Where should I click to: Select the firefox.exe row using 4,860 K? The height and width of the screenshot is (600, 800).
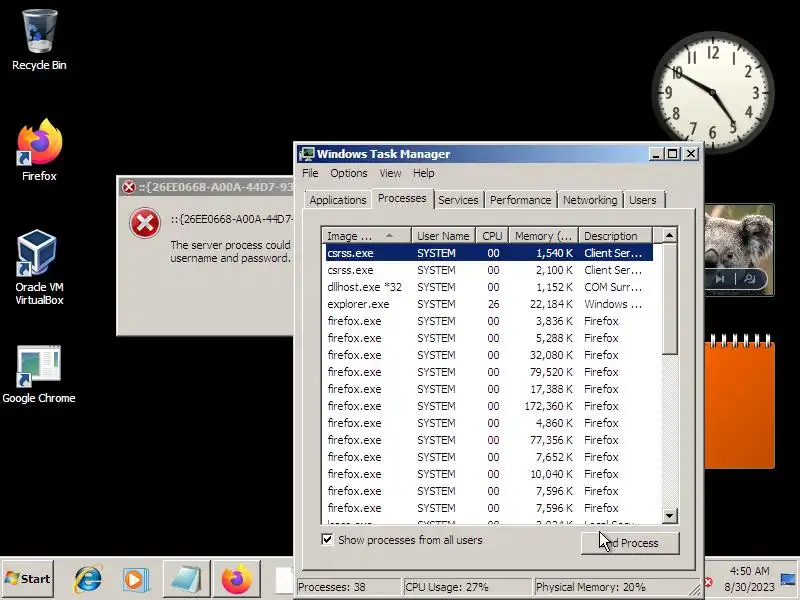(x=489, y=423)
